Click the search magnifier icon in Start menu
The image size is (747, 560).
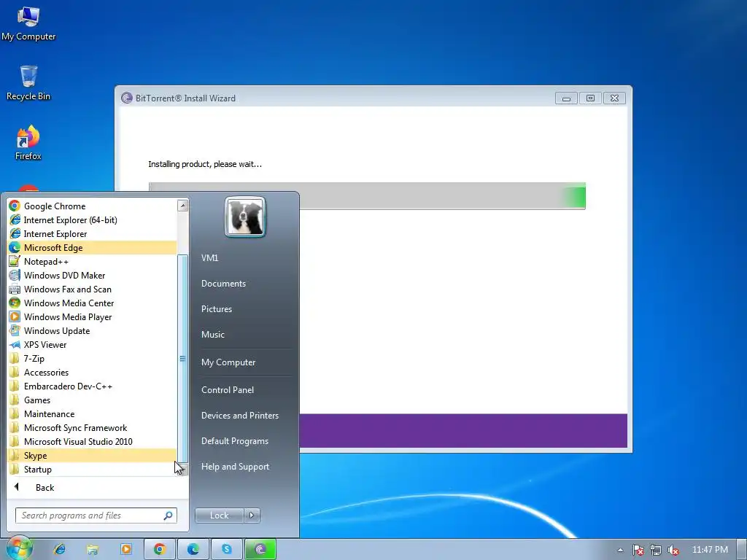(x=169, y=516)
